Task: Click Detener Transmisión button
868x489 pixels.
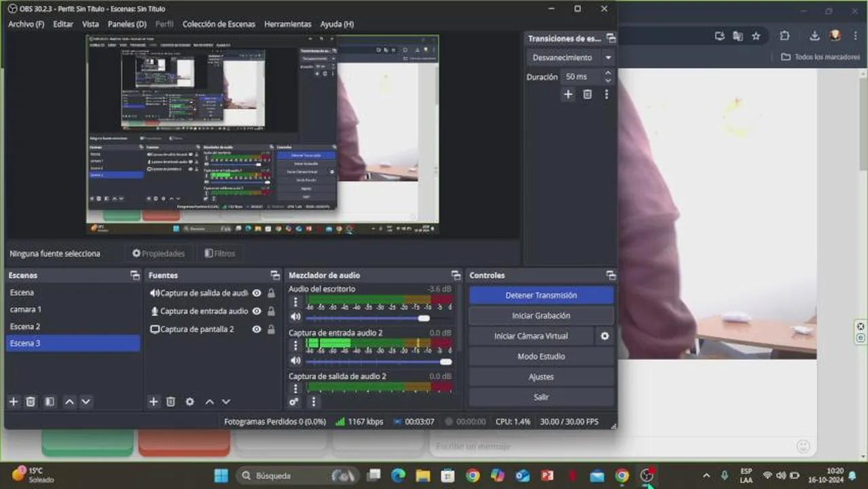Action: 541,295
